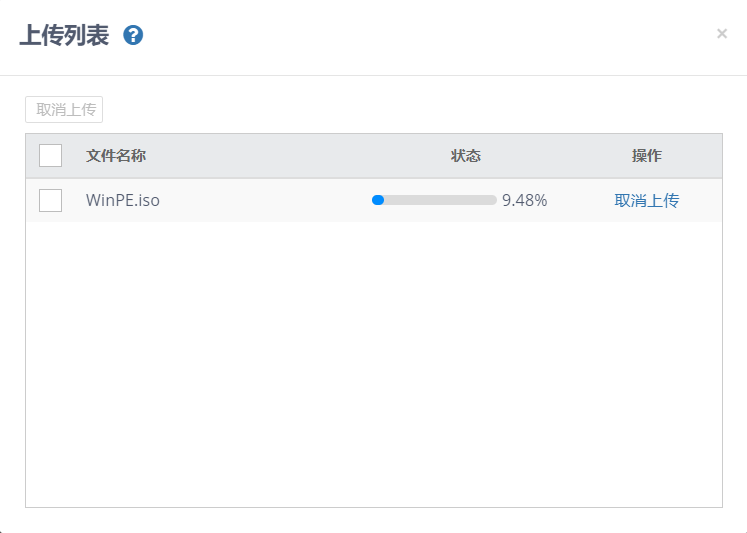Click 取消上传 link in WinPE.iso row
This screenshot has height=533, width=747.
pyautogui.click(x=646, y=200)
